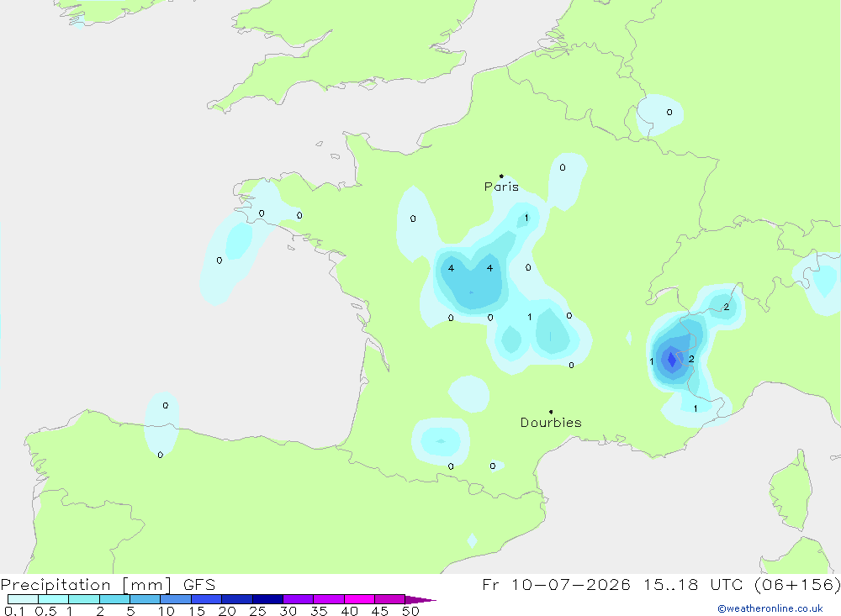Click the legend scale value '50'
Screen dimensions: 841x616
[411, 611]
